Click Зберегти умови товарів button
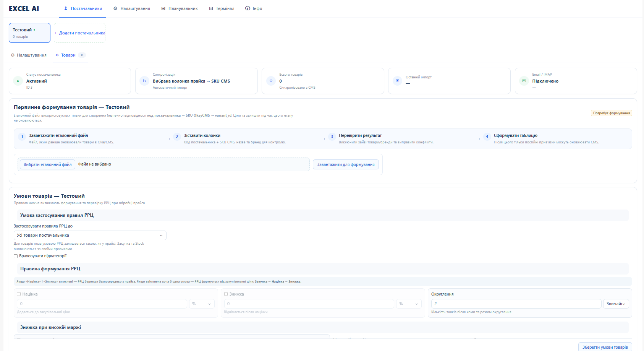This screenshot has width=644, height=351. 605,347
